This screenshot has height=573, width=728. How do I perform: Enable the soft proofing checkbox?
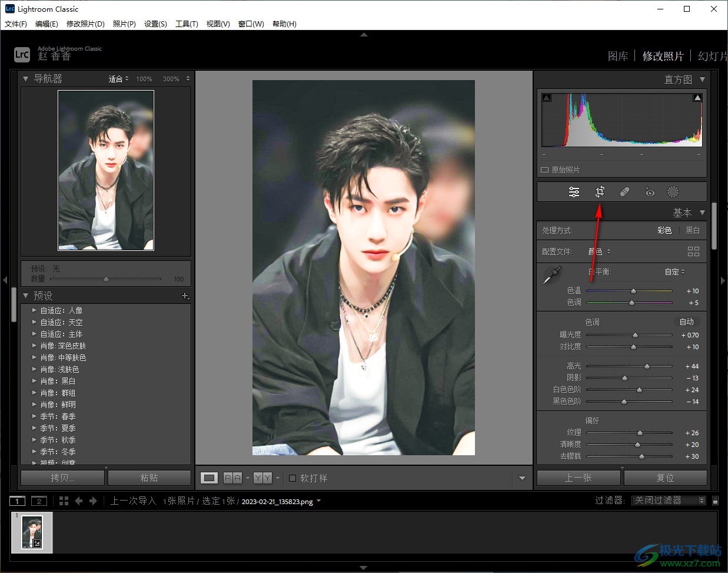point(292,478)
